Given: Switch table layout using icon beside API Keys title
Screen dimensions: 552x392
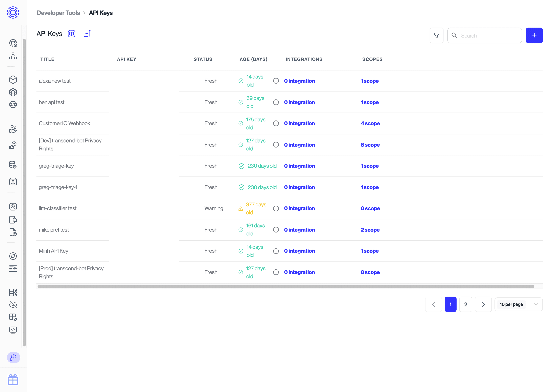Looking at the screenshot, I should (72, 34).
